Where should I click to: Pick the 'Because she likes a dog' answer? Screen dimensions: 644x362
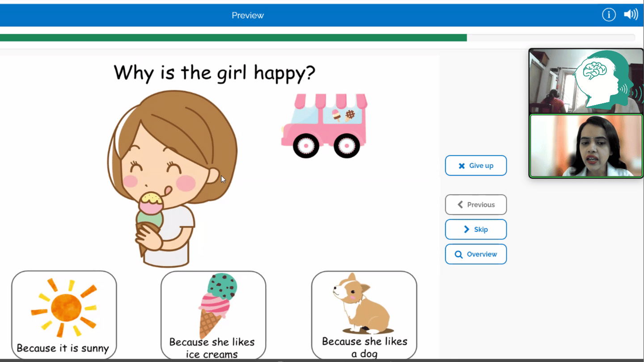coord(364,315)
